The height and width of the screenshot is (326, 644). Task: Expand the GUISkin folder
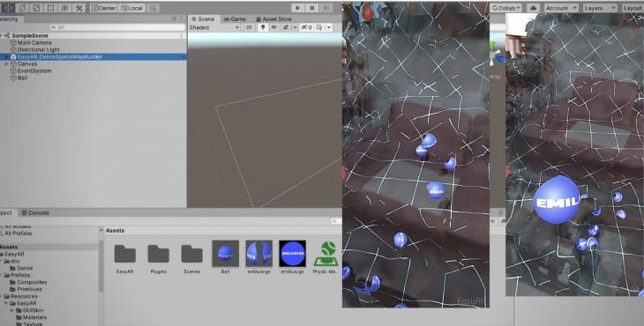coord(12,310)
